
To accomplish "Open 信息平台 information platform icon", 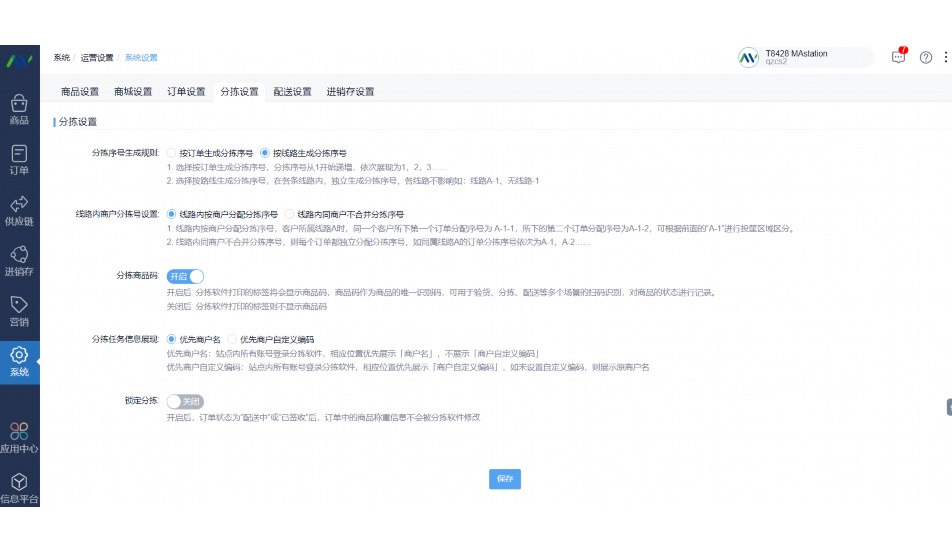I will (x=19, y=489).
